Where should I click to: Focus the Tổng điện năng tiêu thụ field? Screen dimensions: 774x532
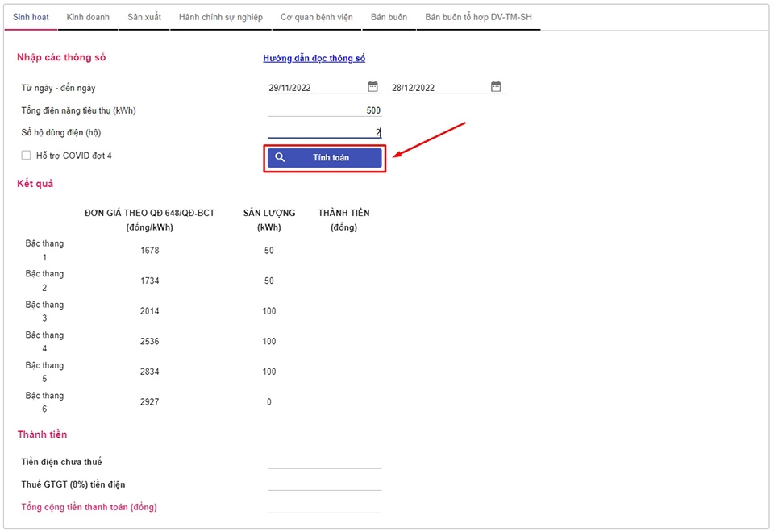coord(324,110)
